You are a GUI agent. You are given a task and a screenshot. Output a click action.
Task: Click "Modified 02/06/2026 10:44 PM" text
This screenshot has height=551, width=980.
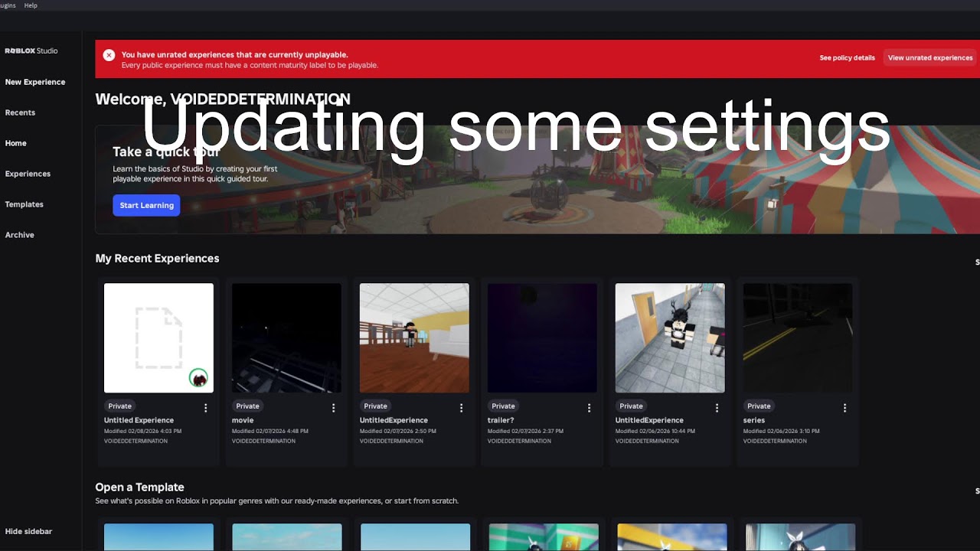pyautogui.click(x=655, y=431)
